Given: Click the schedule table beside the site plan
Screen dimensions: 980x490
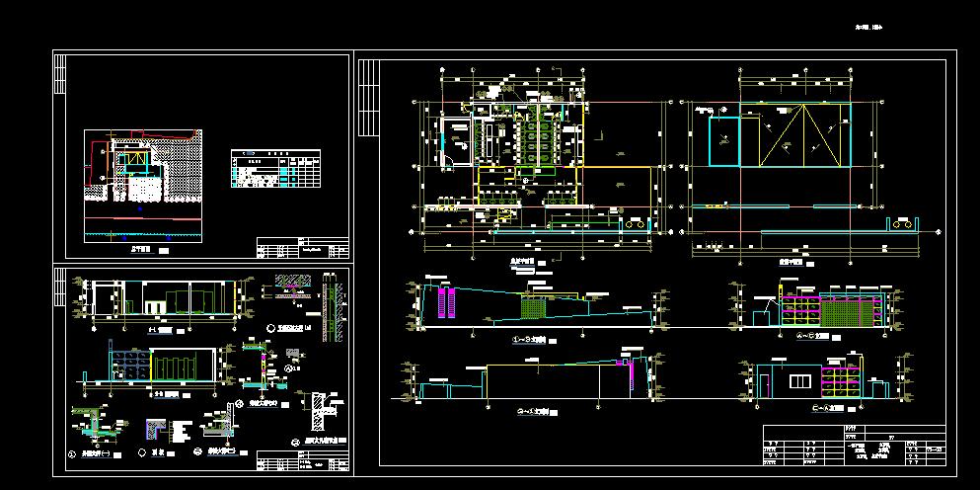Looking at the screenshot, I should (275, 168).
